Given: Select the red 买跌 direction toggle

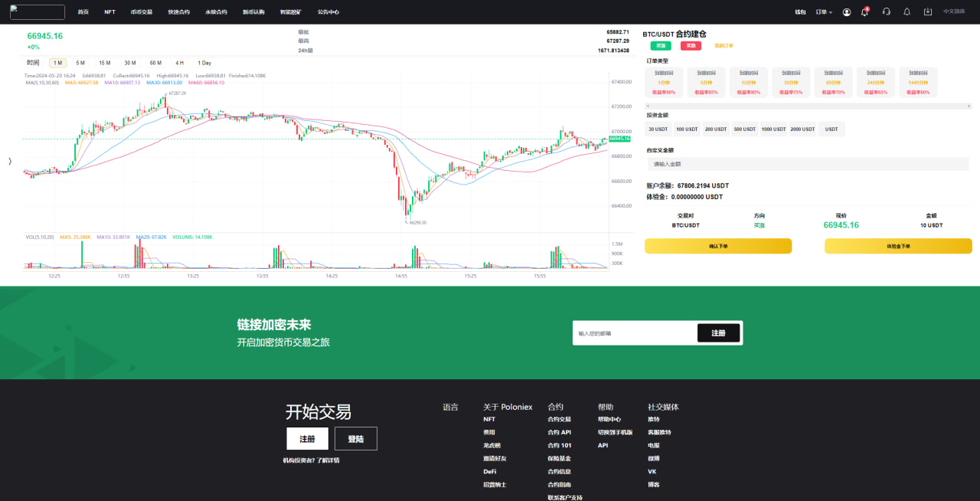Looking at the screenshot, I should click(x=691, y=46).
